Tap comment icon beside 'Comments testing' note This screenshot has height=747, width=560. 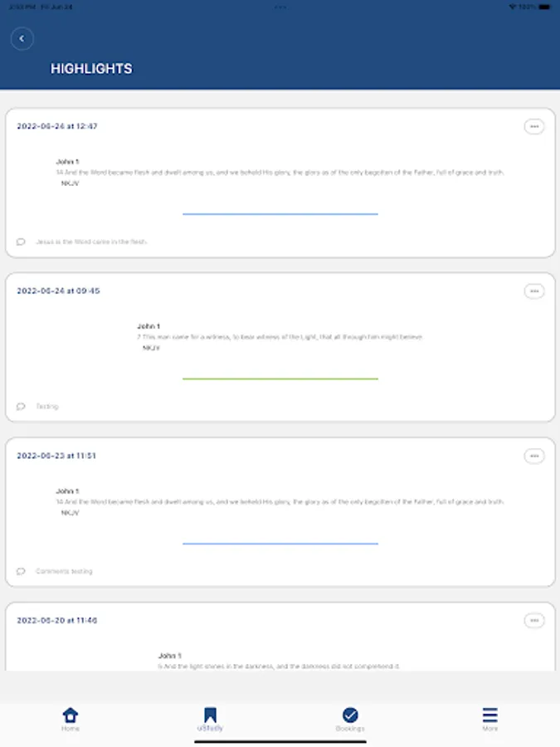point(21,571)
